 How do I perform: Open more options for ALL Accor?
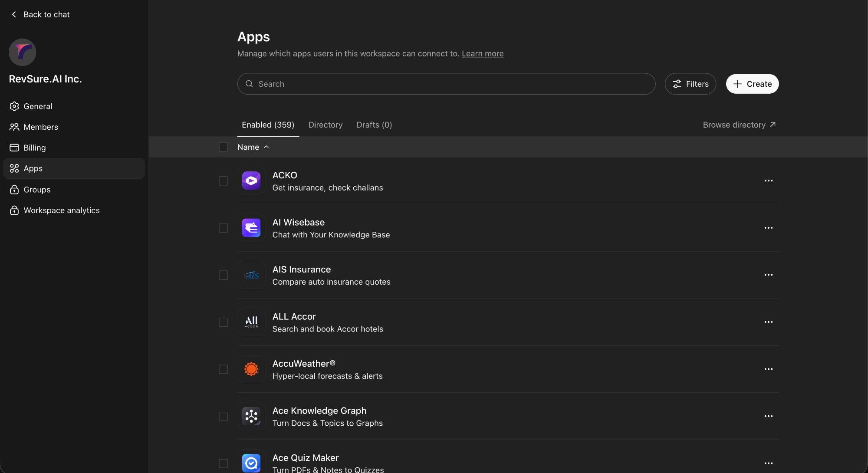pos(769,322)
